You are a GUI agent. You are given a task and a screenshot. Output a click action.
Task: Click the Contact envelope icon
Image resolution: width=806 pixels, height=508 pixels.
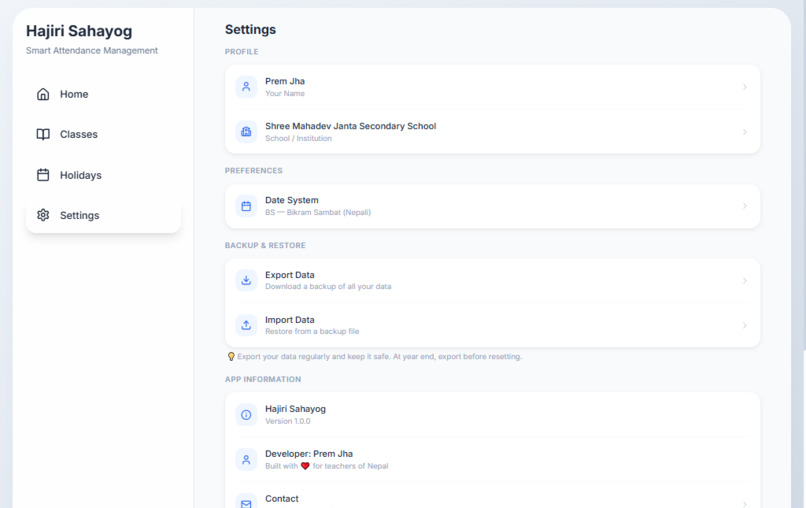[x=246, y=503]
